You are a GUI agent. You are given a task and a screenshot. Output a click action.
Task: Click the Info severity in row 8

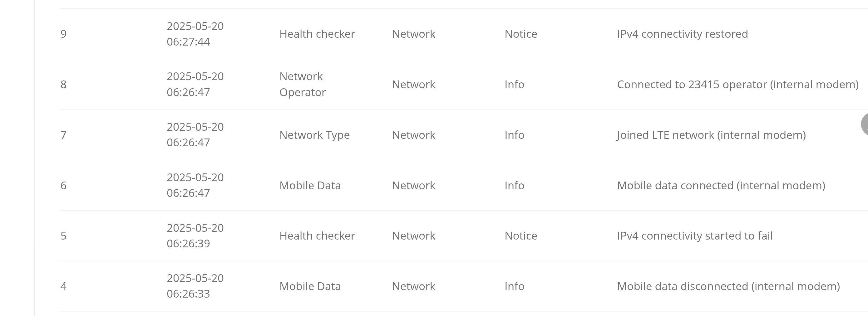point(514,85)
